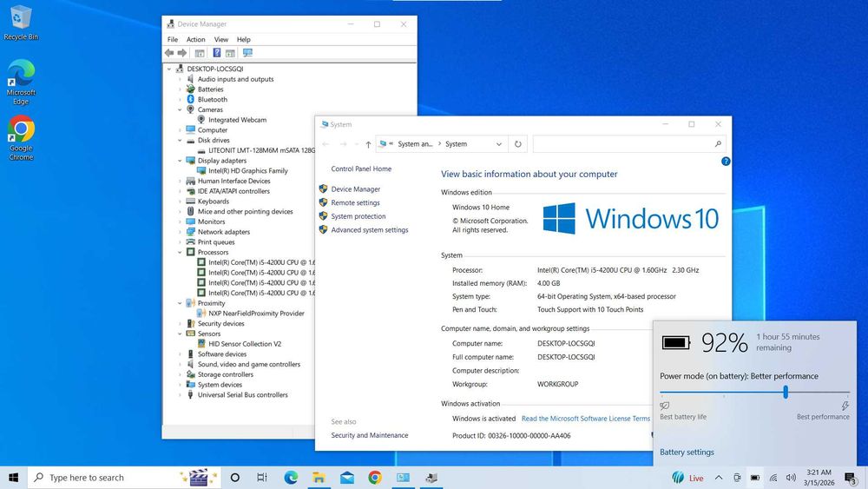This screenshot has width=868, height=489.
Task: Collapse the Cameras category
Action: click(180, 109)
